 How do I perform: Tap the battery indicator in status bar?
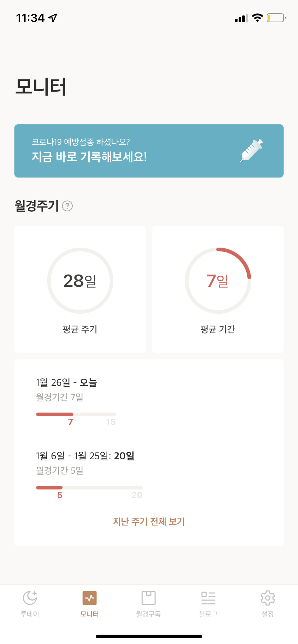click(276, 18)
